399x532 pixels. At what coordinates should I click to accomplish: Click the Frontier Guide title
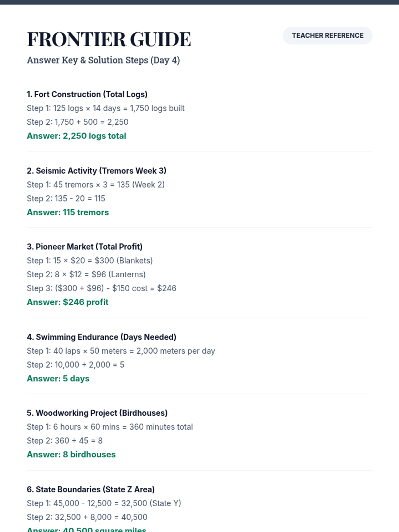click(x=109, y=39)
